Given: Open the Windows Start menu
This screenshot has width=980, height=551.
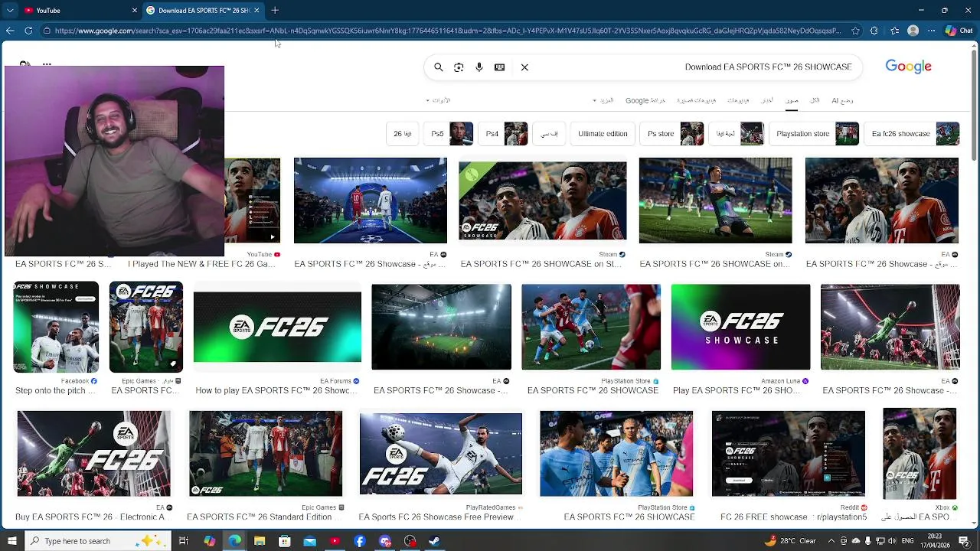Looking at the screenshot, I should (11, 541).
